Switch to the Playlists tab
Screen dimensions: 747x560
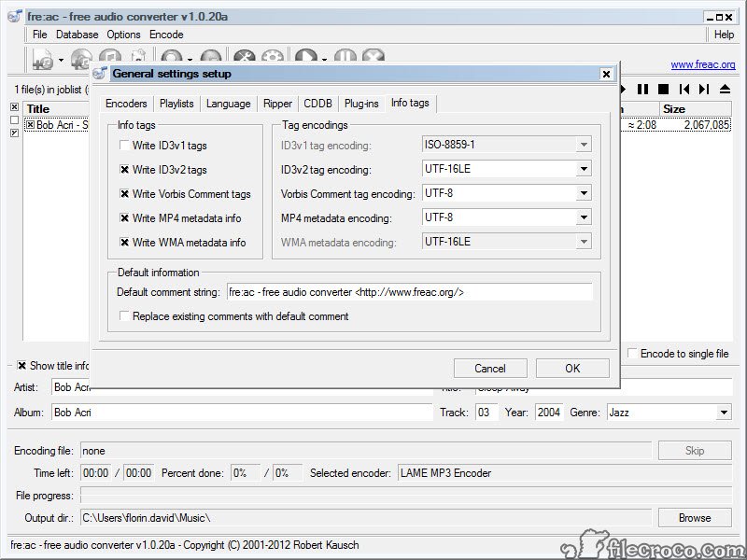[176, 104]
